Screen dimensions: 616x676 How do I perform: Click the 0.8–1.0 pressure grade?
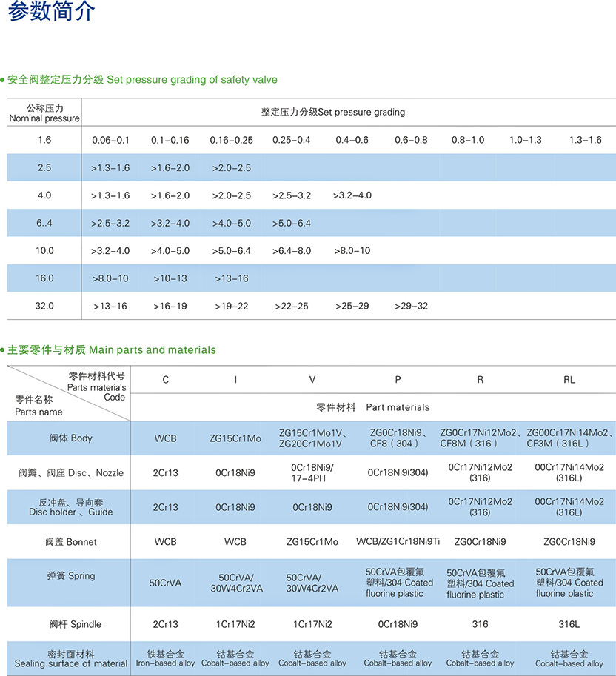(x=468, y=140)
